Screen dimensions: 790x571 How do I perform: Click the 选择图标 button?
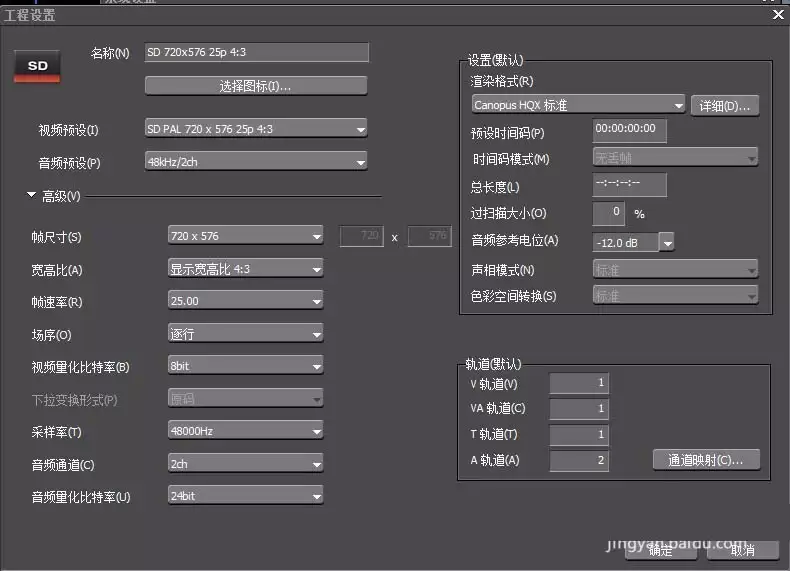point(256,86)
